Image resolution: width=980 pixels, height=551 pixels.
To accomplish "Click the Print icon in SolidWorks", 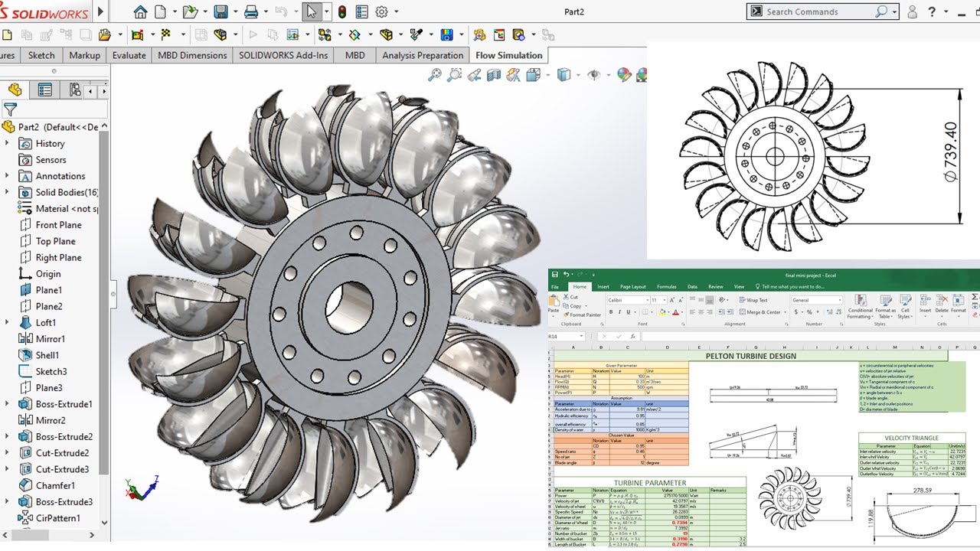I will point(250,12).
